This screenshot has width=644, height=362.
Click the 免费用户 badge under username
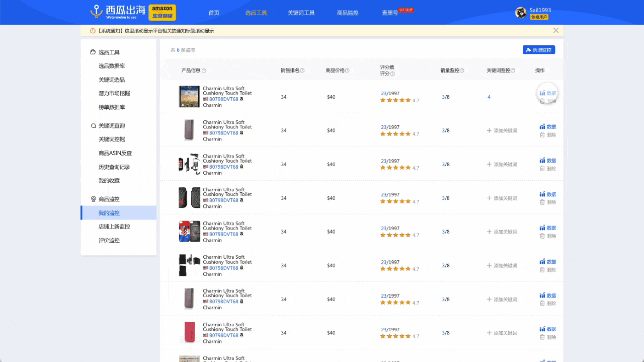(539, 17)
